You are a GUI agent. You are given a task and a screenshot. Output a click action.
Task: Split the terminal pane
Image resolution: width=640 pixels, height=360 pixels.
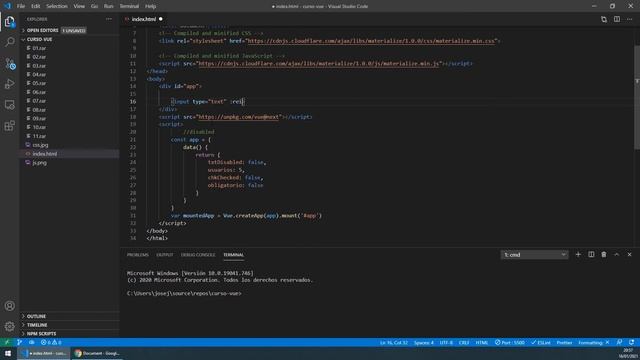pos(591,254)
